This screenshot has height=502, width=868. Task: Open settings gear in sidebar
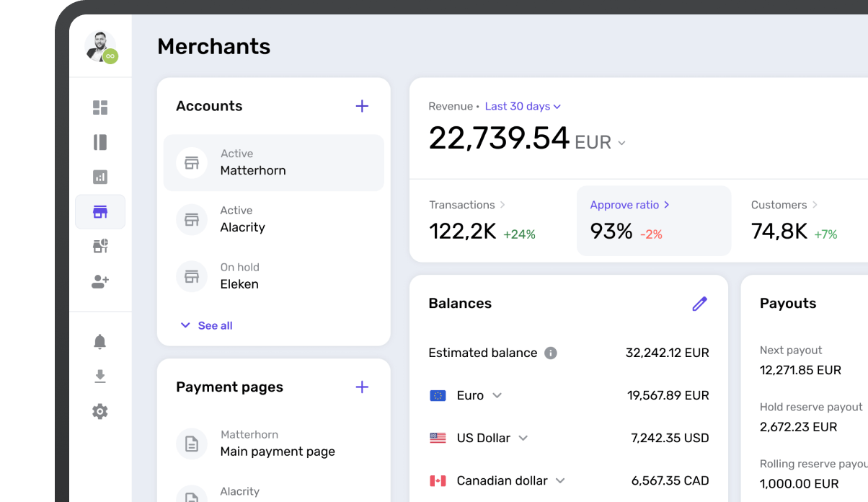tap(100, 412)
